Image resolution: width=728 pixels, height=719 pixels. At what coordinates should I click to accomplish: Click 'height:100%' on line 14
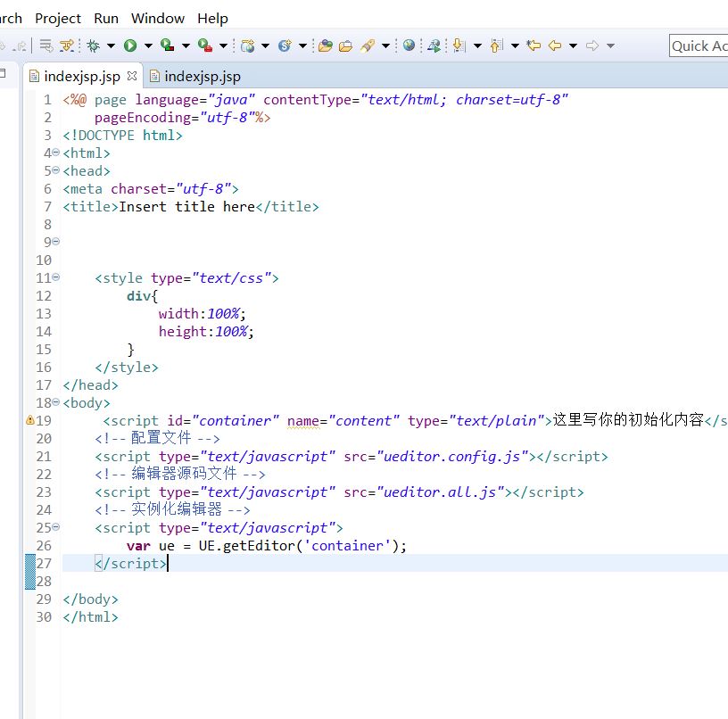(203, 332)
